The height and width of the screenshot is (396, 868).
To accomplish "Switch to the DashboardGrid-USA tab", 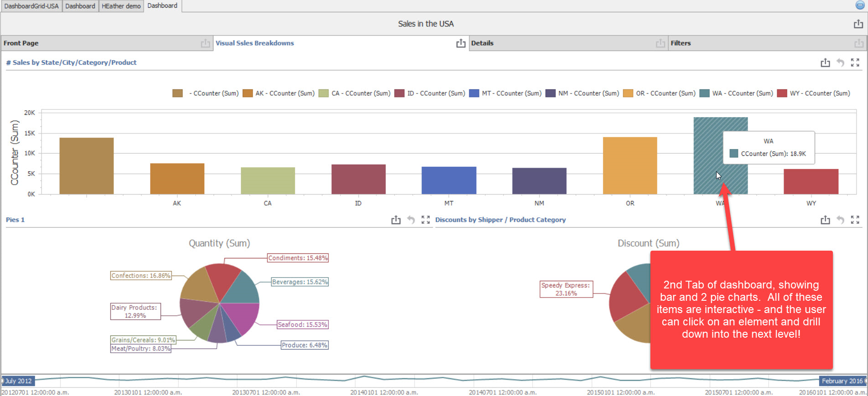I will click(31, 6).
